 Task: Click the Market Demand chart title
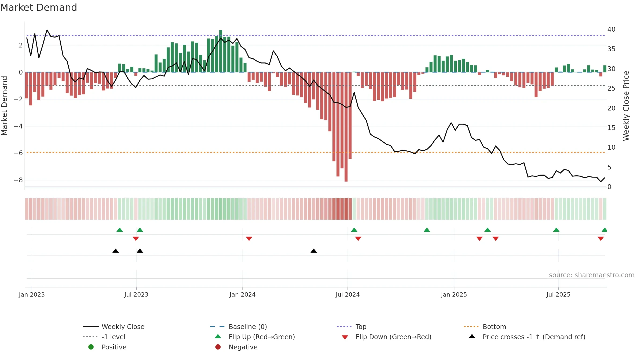(39, 8)
